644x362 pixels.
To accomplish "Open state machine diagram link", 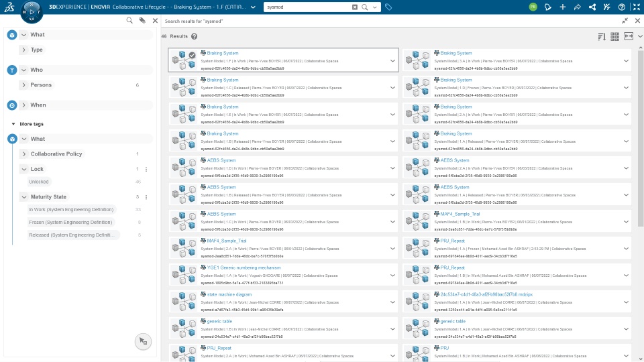I will 229,294.
